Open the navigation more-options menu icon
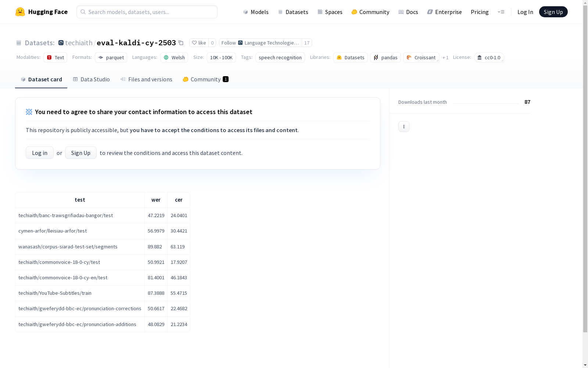This screenshot has width=588, height=368. click(x=501, y=12)
